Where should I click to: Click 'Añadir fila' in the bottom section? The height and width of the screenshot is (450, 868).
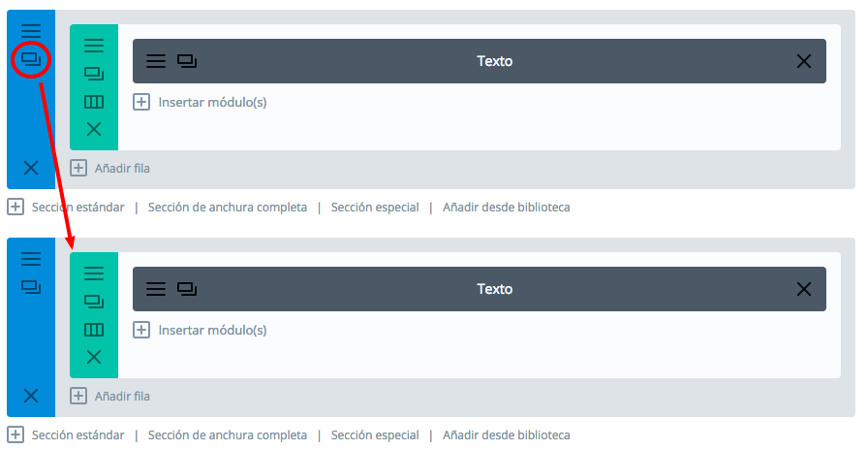click(x=110, y=396)
